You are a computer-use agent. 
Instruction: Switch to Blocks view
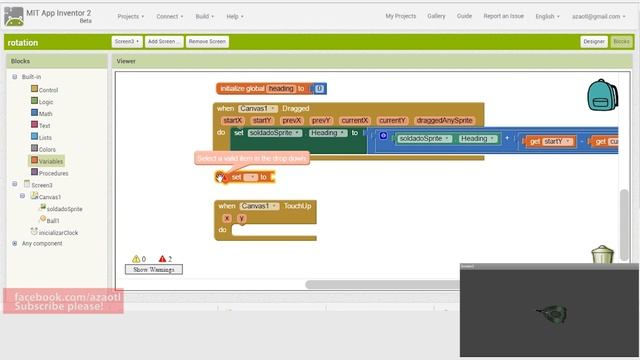tap(621, 42)
